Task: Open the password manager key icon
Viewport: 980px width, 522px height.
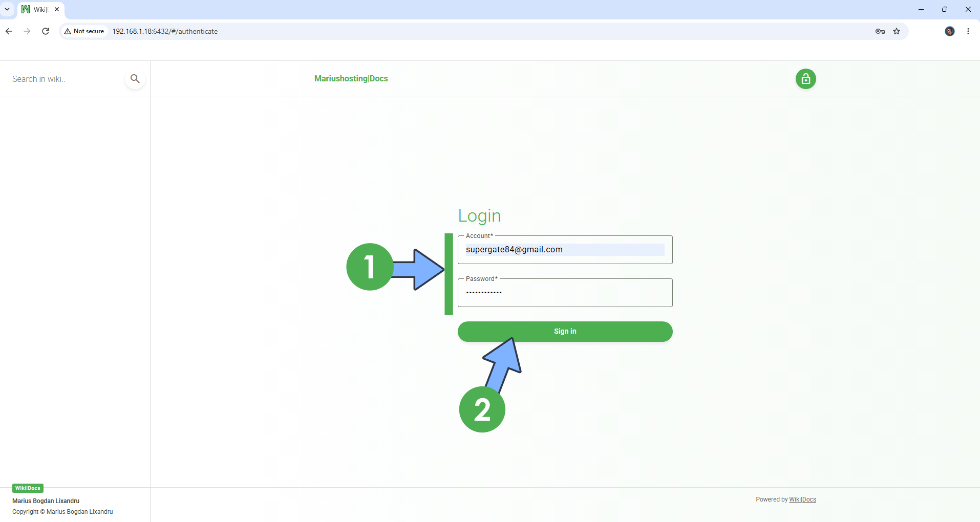Action: coord(880,31)
